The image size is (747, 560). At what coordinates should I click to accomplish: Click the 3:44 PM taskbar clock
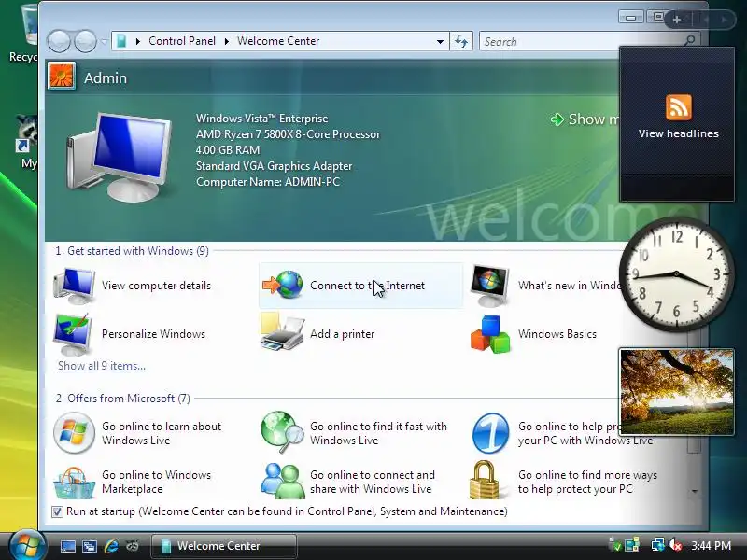(x=711, y=545)
